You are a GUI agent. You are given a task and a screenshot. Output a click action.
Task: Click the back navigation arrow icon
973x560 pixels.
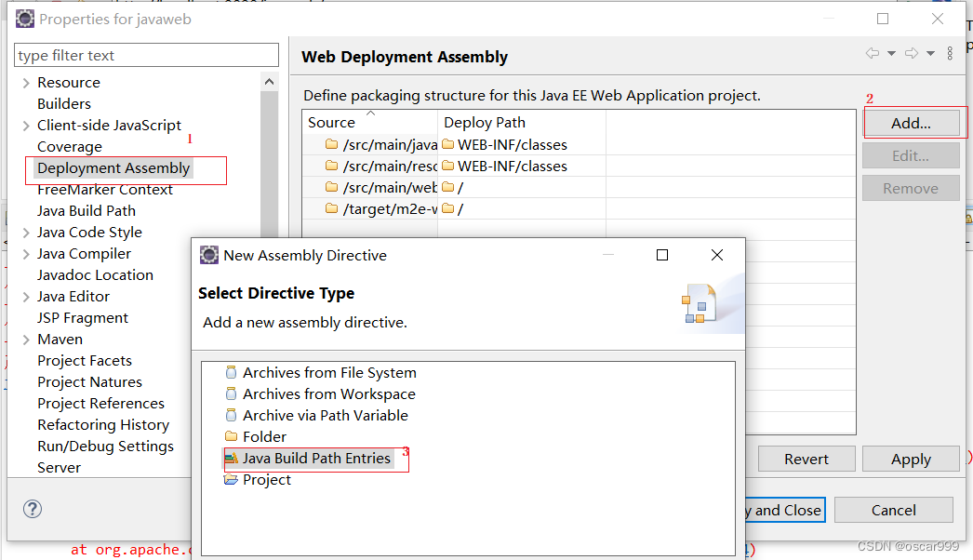[x=872, y=54]
